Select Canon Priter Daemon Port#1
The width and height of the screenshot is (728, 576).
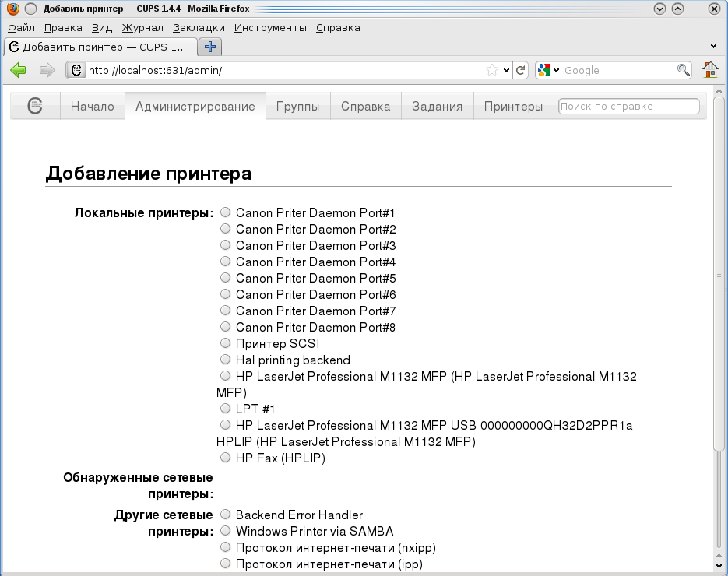tap(225, 212)
